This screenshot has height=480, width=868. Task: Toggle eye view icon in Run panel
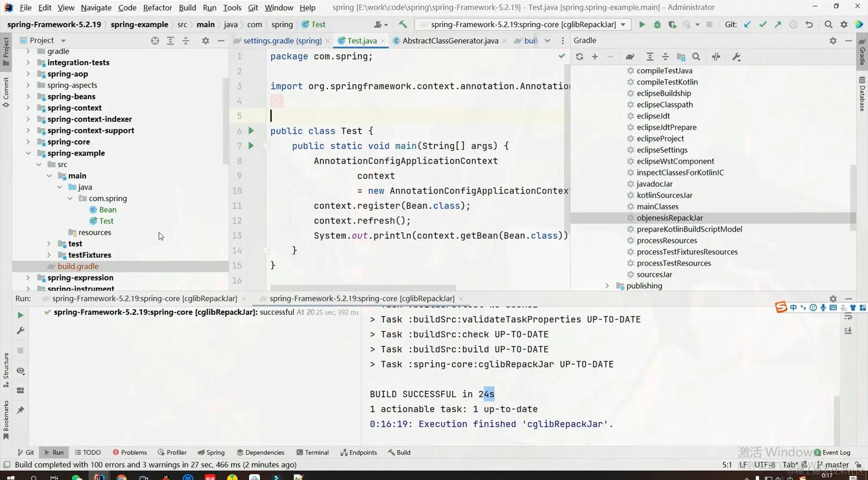point(20,371)
